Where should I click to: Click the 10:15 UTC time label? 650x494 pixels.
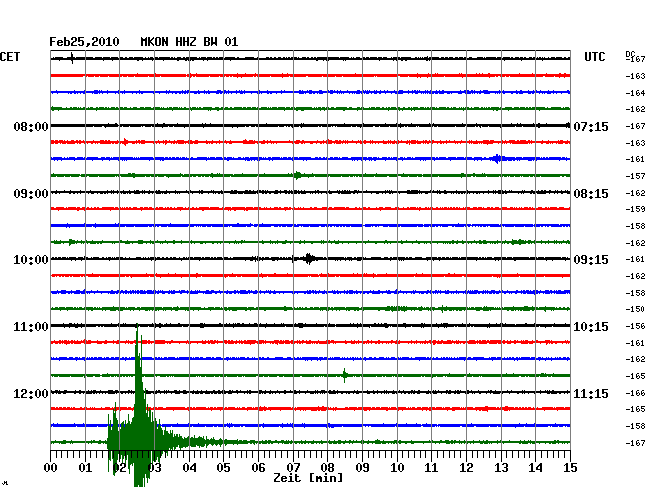[591, 327]
